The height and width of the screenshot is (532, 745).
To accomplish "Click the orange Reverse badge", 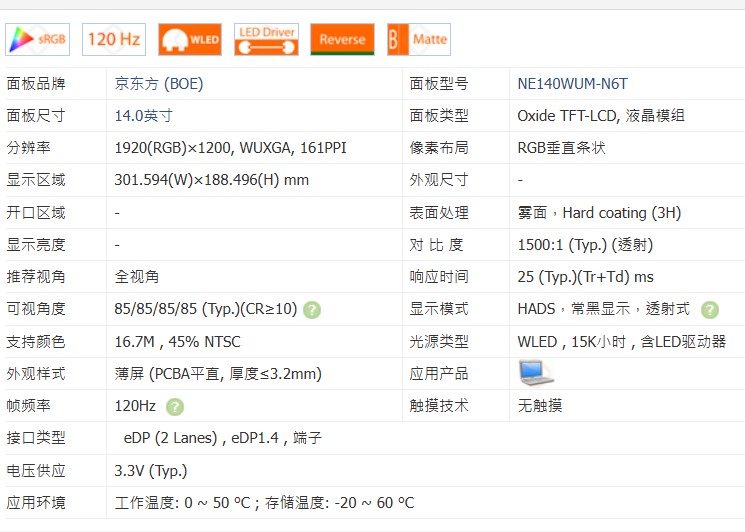I will click(342, 39).
